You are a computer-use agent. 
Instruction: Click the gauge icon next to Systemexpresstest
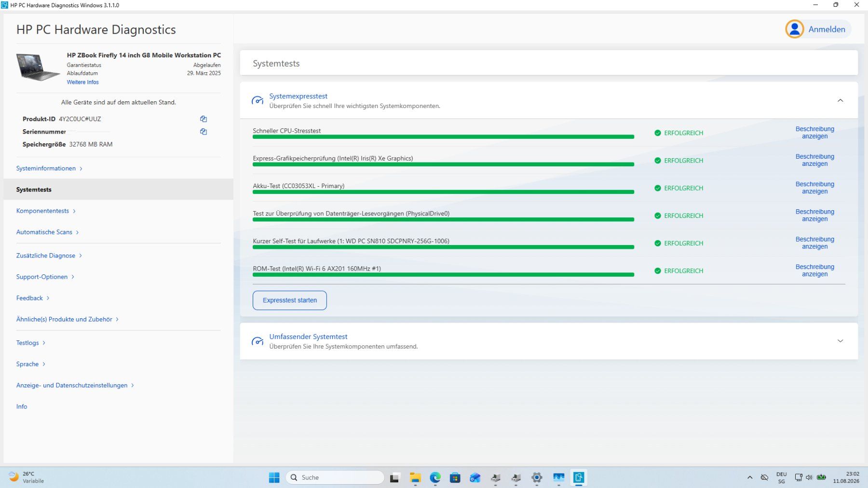pyautogui.click(x=258, y=100)
